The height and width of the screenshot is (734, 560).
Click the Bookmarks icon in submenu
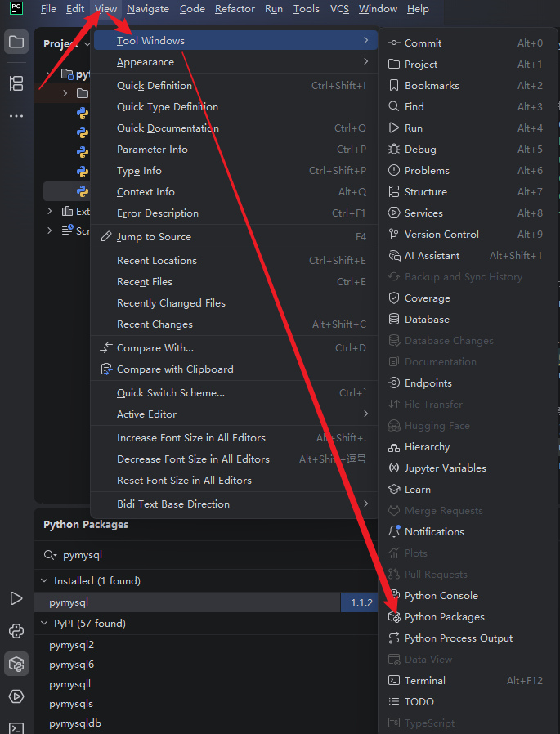tap(394, 85)
